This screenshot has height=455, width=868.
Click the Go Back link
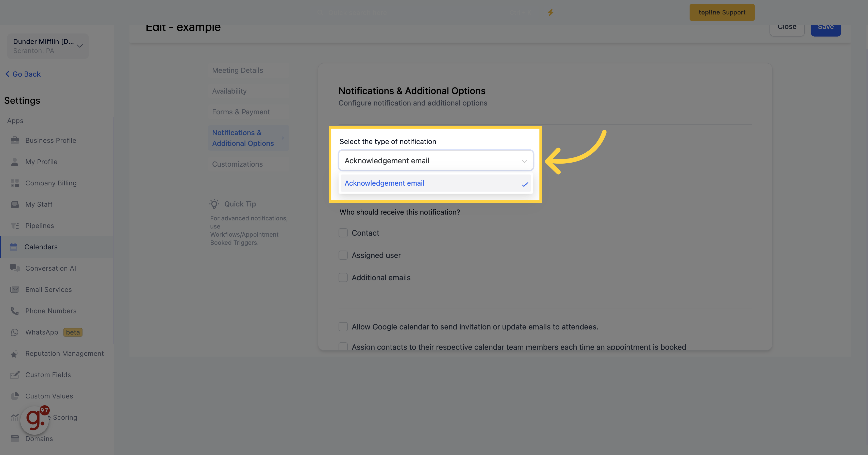23,74
